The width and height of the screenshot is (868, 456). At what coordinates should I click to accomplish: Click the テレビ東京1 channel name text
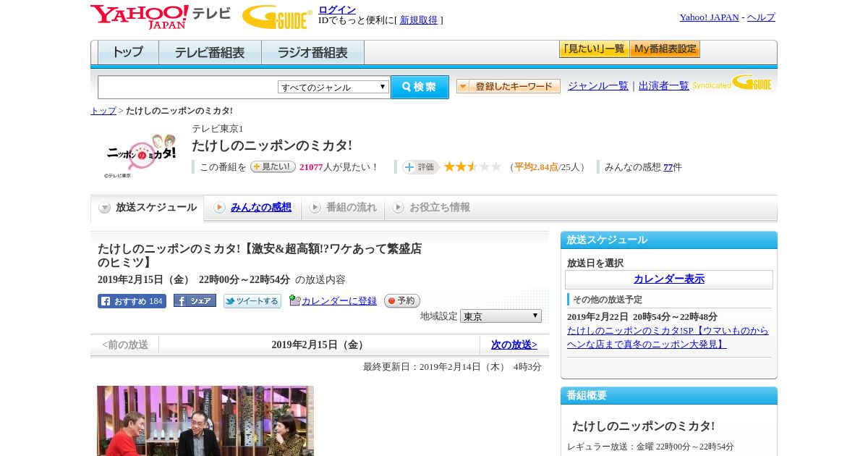218,129
